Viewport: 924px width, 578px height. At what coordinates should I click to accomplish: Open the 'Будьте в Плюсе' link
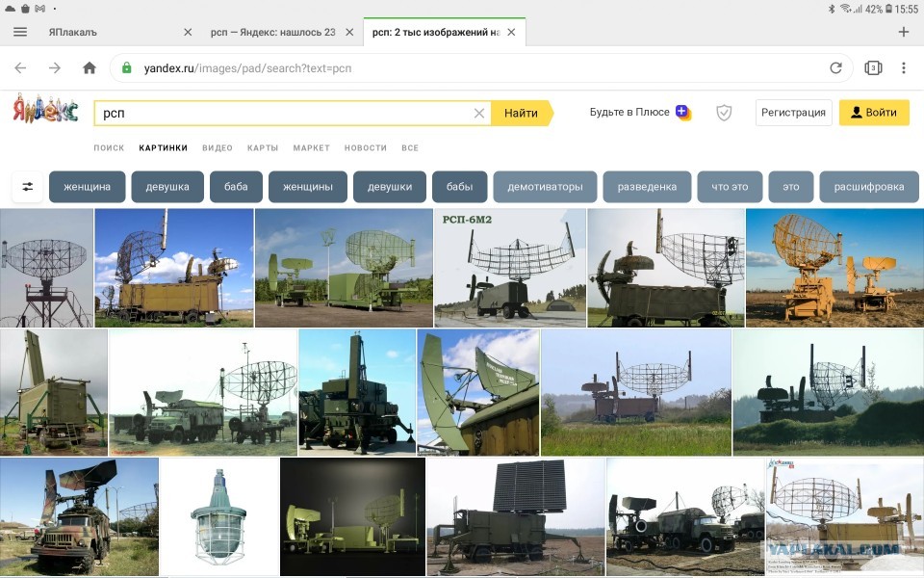click(x=629, y=112)
